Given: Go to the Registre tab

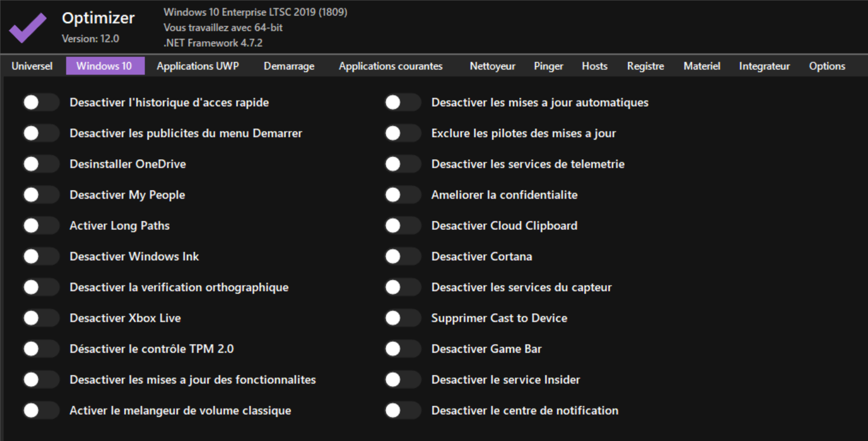Looking at the screenshot, I should click(645, 66).
